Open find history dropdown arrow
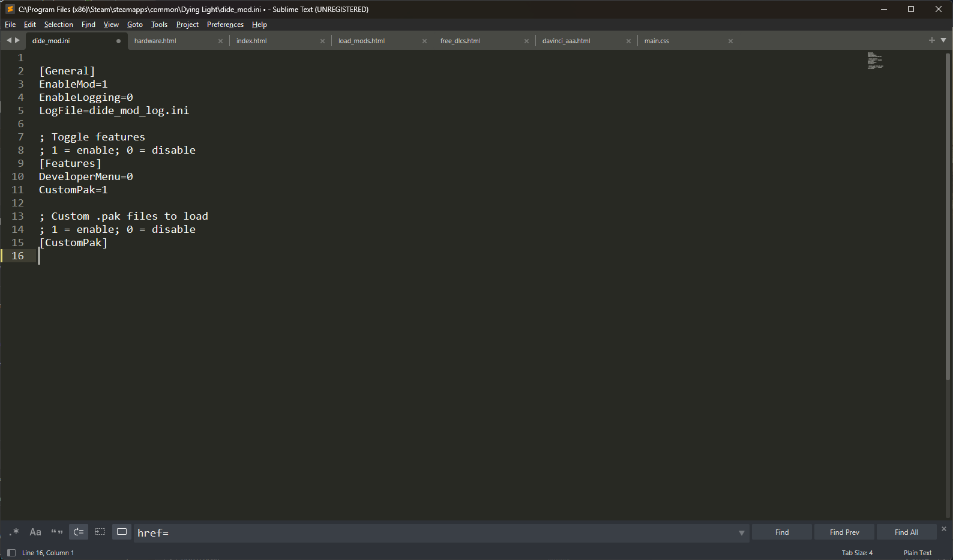 coord(742,533)
